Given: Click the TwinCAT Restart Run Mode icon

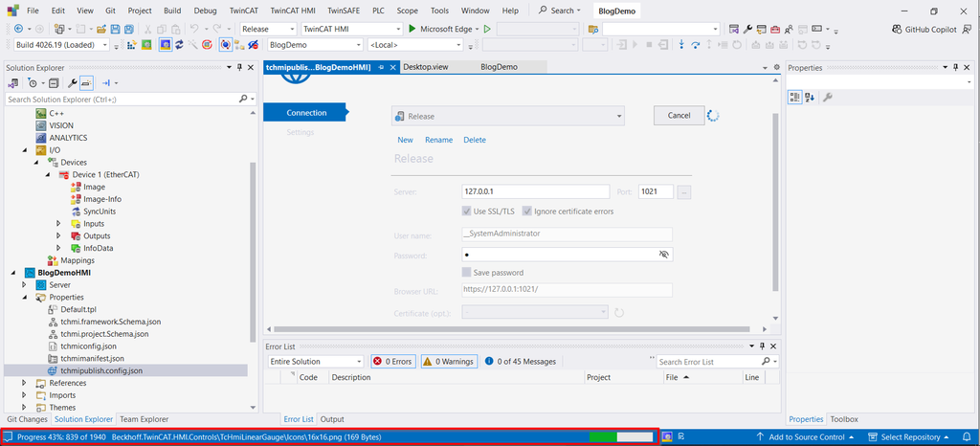Looking at the screenshot, I should click(x=146, y=45).
